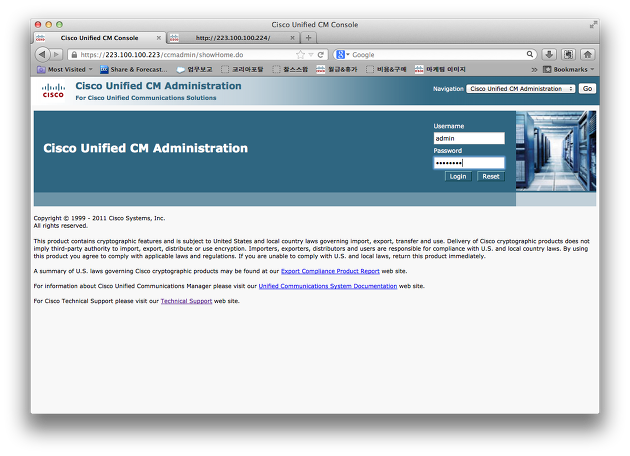Open the Export Compliance Product Report link

coord(330,271)
